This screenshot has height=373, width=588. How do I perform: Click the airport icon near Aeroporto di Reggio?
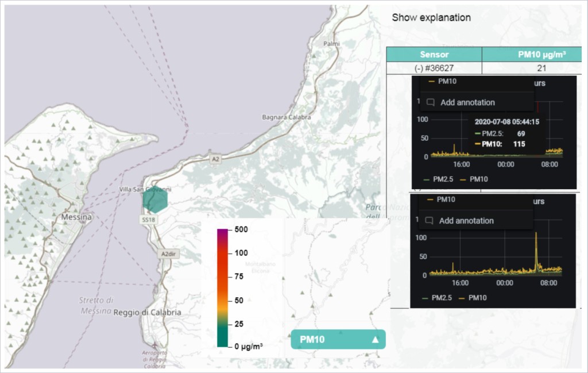tap(154, 345)
